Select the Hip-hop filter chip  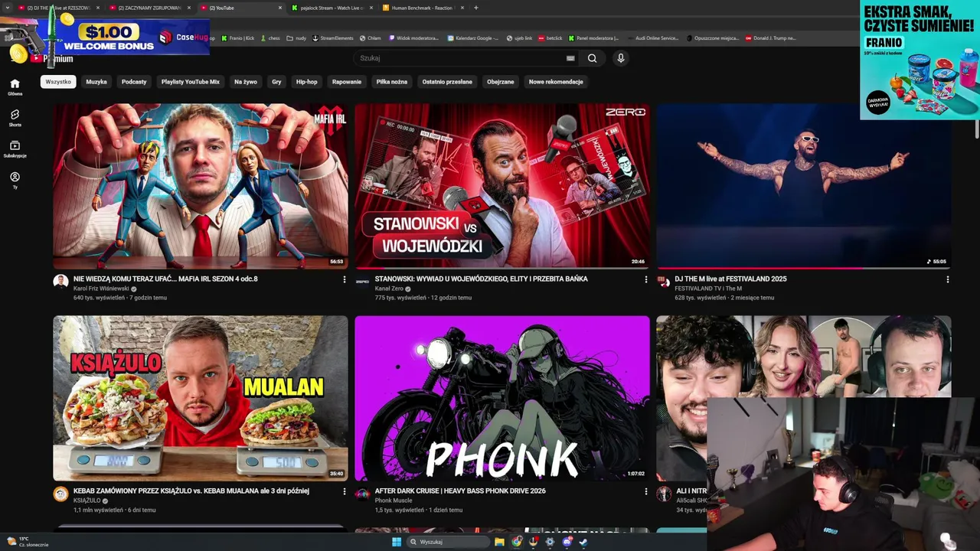[x=307, y=82]
